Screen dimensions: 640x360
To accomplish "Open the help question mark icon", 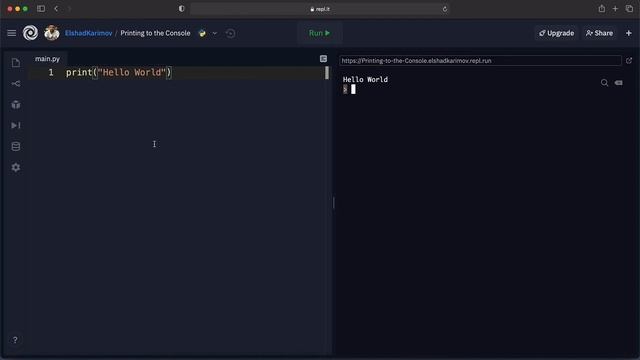I will click(15, 340).
